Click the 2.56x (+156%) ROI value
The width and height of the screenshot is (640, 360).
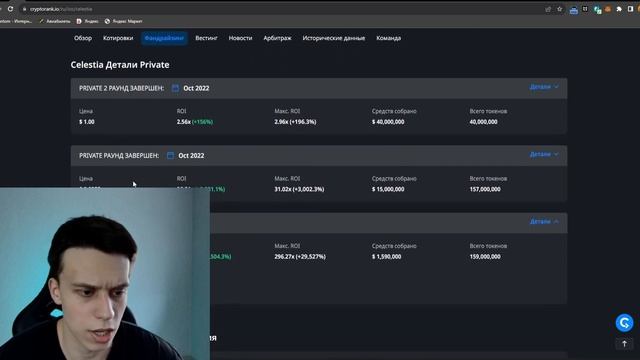click(x=195, y=122)
